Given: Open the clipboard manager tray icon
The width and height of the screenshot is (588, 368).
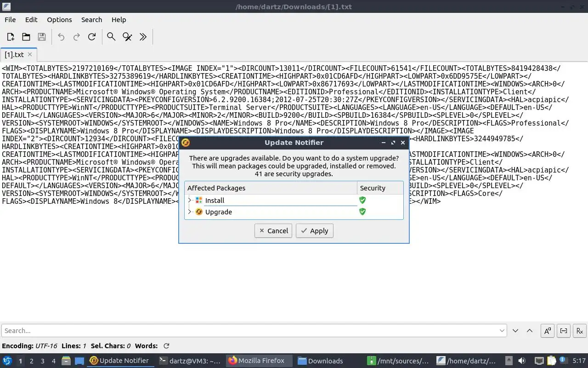Looking at the screenshot, I should click(x=551, y=361).
